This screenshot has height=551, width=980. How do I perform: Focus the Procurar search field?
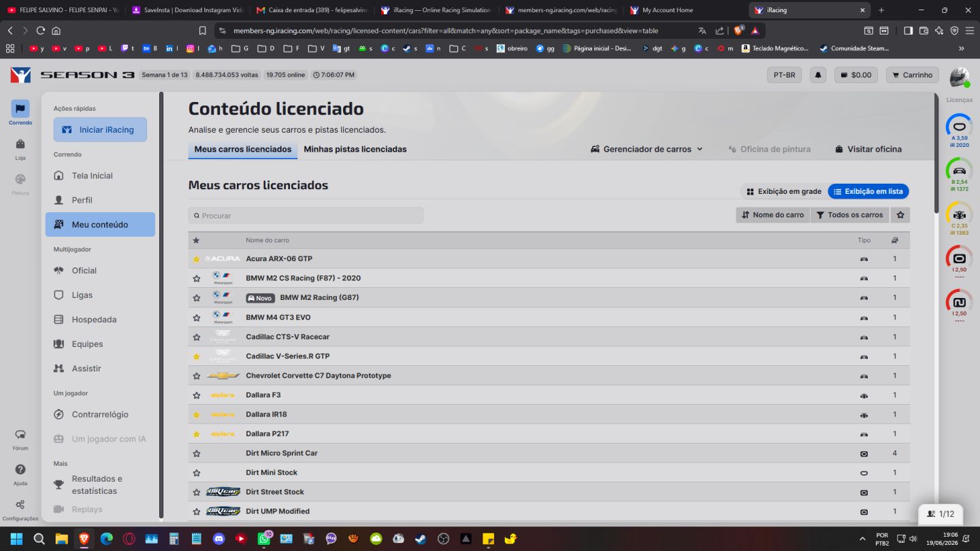tap(306, 216)
